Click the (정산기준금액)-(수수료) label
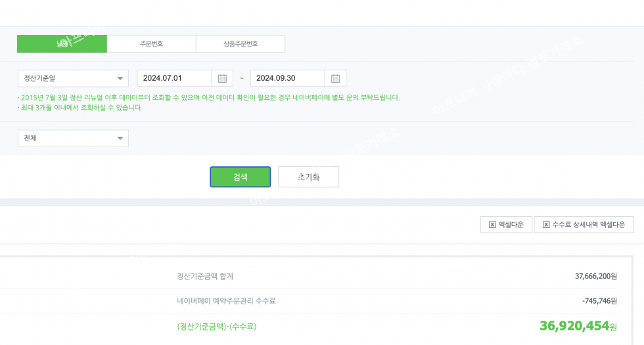The width and height of the screenshot is (644, 345). [x=217, y=326]
